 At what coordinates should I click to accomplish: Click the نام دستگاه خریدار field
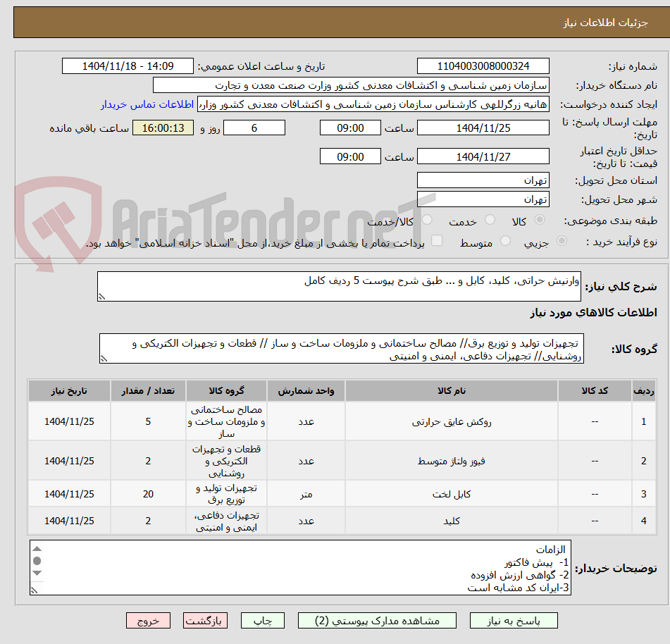pos(351,85)
